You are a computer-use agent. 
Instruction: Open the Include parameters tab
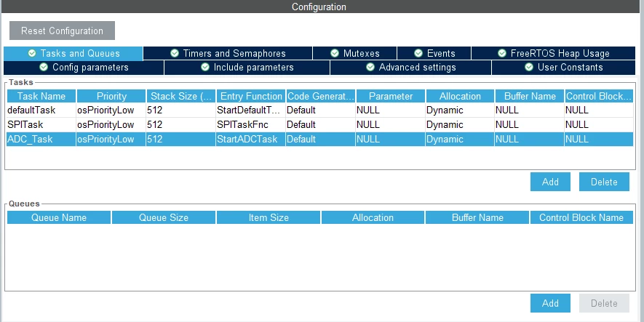coord(247,68)
